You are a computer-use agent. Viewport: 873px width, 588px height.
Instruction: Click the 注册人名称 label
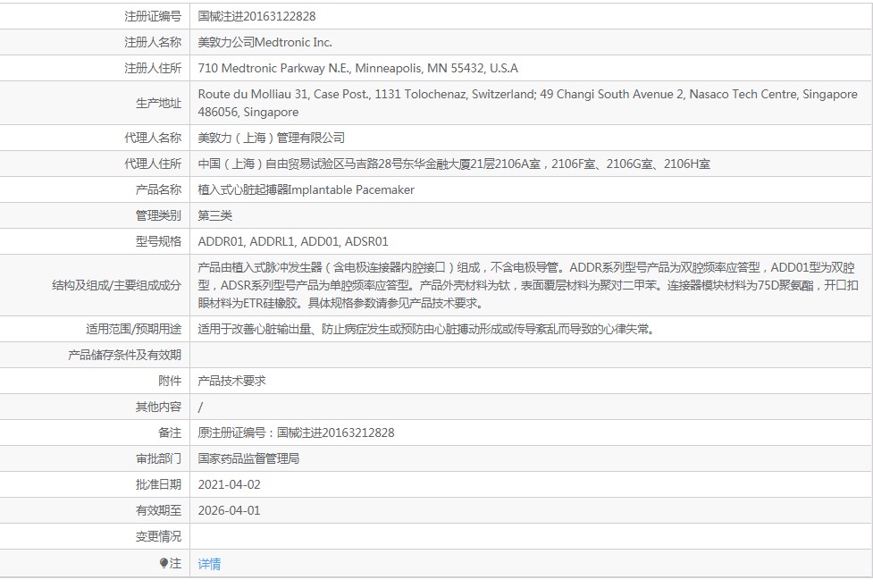[153, 42]
